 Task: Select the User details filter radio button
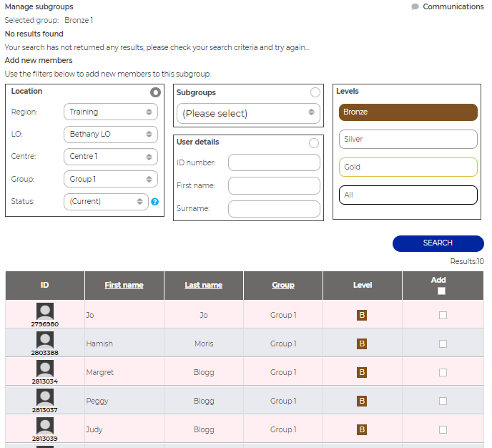pos(314,143)
